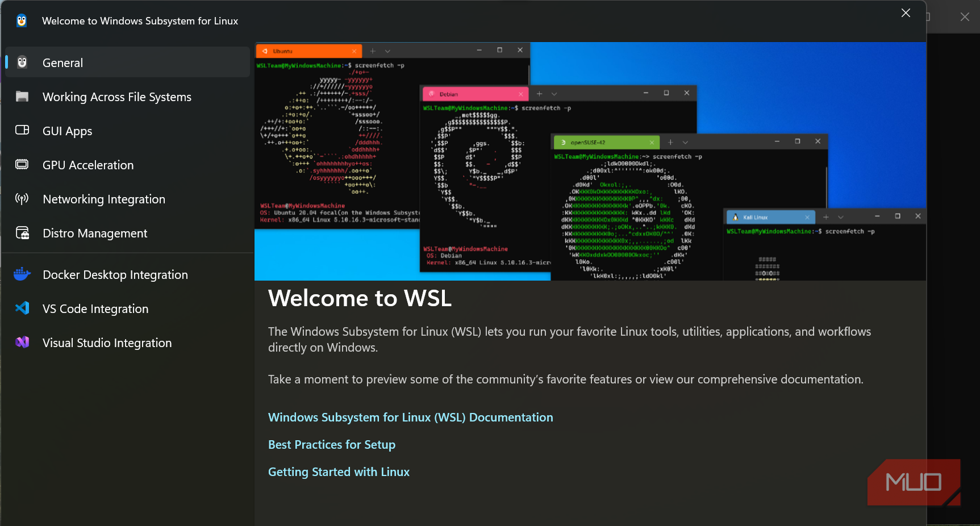Open the General page
The width and height of the screenshot is (980, 526).
pos(128,62)
